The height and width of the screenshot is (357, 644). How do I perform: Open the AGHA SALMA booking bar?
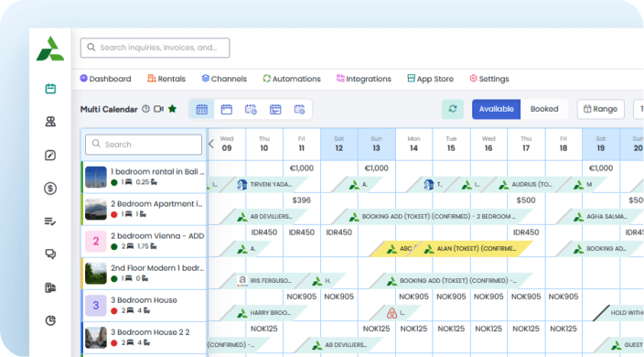(601, 217)
